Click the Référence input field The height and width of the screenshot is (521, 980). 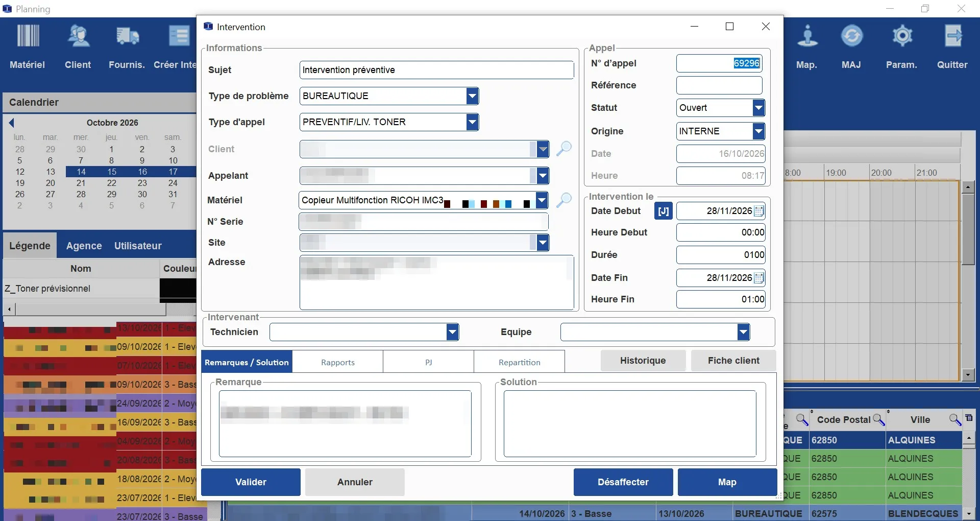[x=719, y=85]
